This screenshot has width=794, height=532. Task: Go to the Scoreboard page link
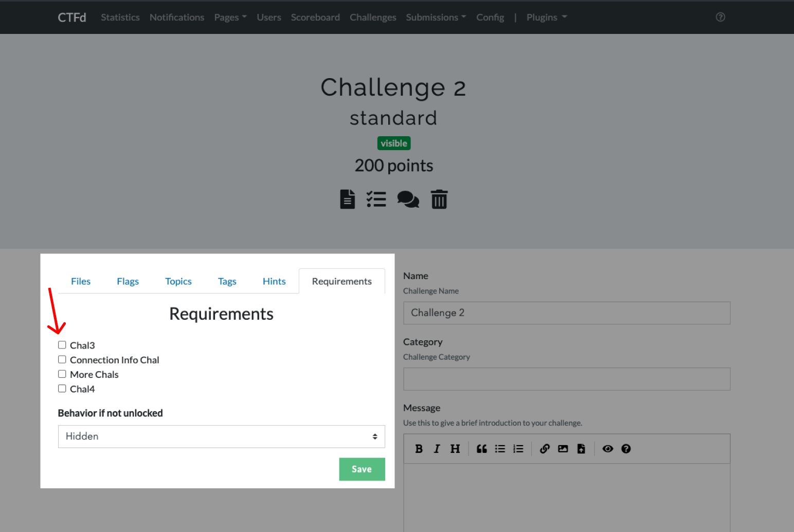pyautogui.click(x=315, y=17)
